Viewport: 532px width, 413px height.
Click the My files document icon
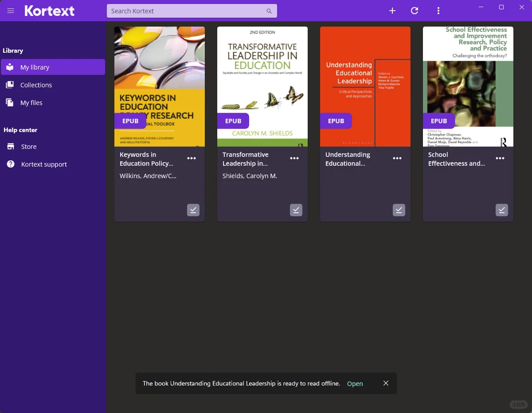coord(10,102)
